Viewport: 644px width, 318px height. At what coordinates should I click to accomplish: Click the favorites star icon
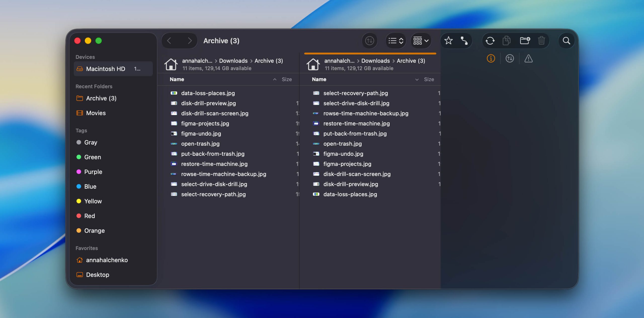(448, 41)
